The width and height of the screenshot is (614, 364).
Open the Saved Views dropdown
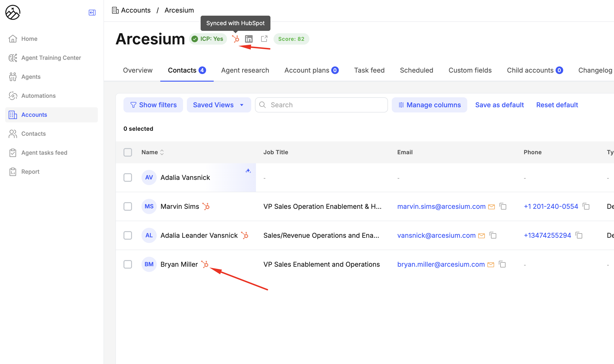pyautogui.click(x=218, y=105)
